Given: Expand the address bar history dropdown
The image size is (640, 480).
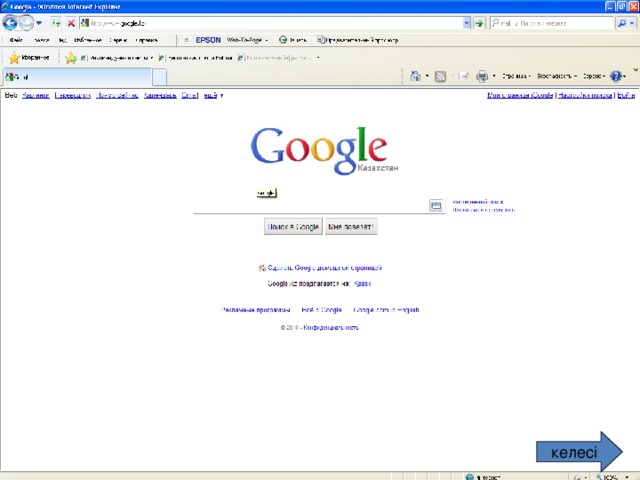Looking at the screenshot, I should click(467, 23).
